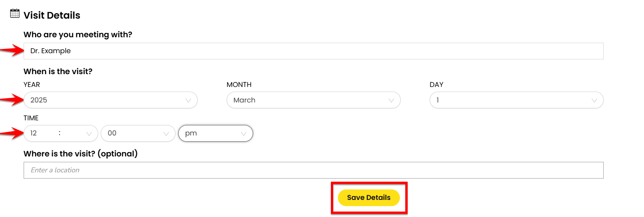Click the chevron arrow in the Year dropdown
Screen dimensions: 644x217
[188, 101]
